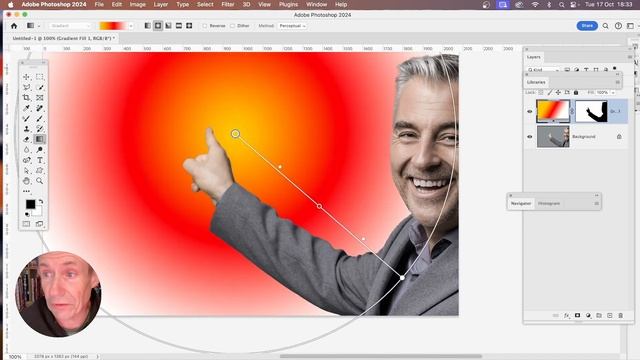Open the gradient picker dropdown arrow
640x360 pixels.
tap(131, 26)
